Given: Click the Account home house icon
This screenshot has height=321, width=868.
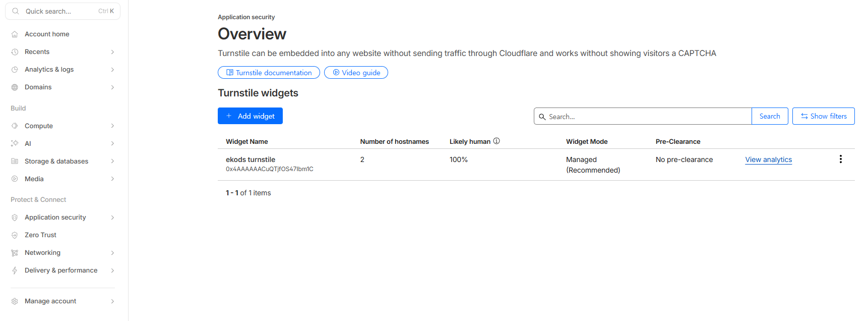Looking at the screenshot, I should click(15, 34).
